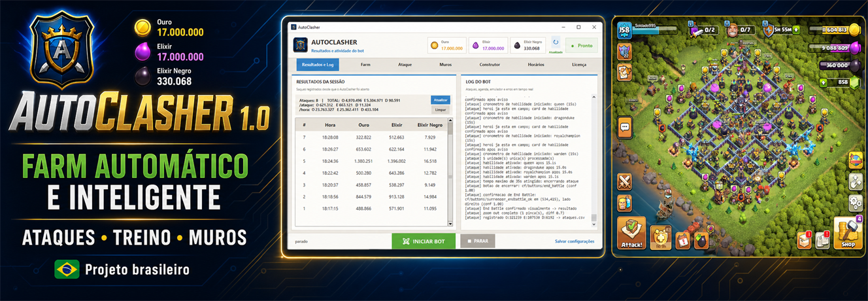Click the colorful icon above the gear icons
The image size is (868, 301).
(855, 160)
